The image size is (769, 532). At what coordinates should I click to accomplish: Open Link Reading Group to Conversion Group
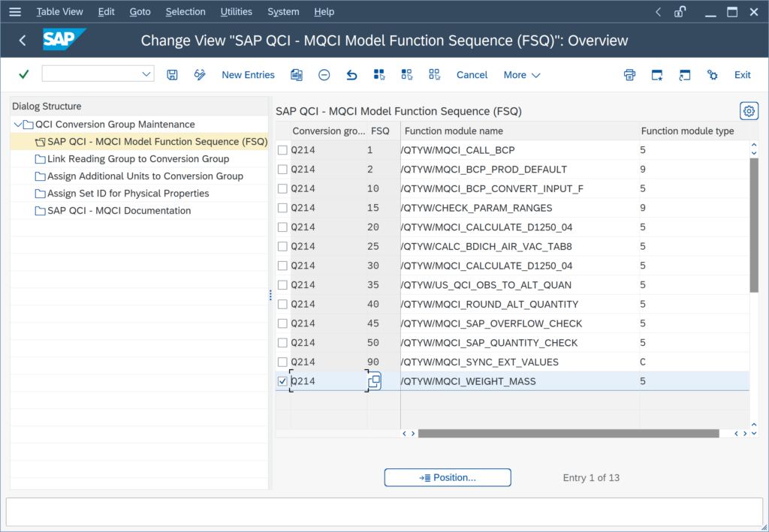[138, 159]
